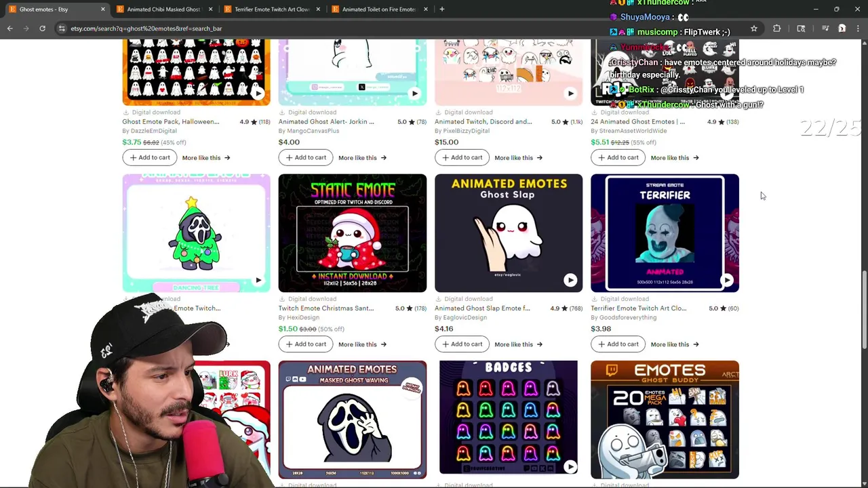Open Animated Ghost Slap Emote listing title
The height and width of the screenshot is (488, 868).
tap(482, 308)
